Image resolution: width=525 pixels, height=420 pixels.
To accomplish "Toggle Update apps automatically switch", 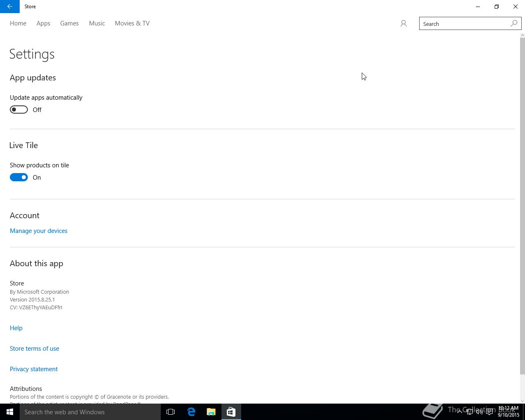I will tap(19, 110).
